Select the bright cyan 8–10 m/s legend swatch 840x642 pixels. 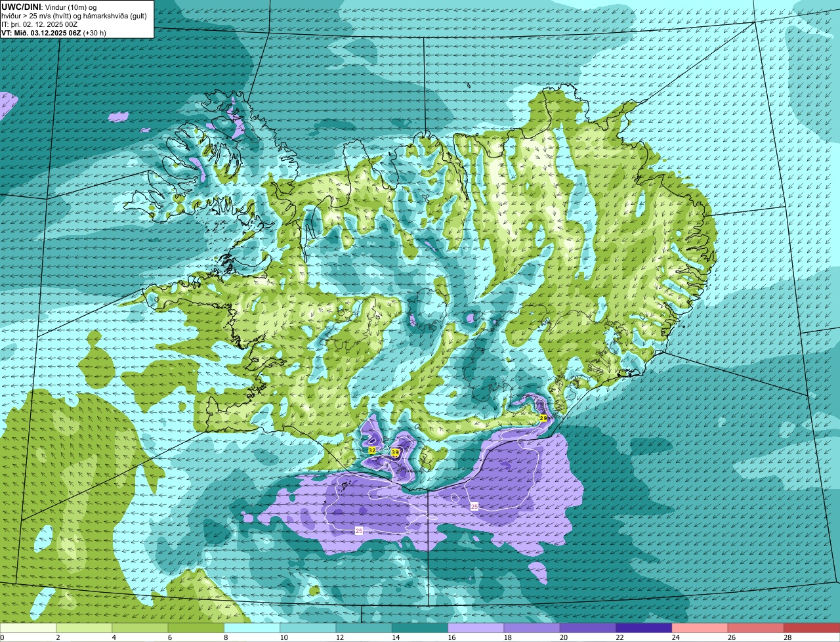pos(252,628)
